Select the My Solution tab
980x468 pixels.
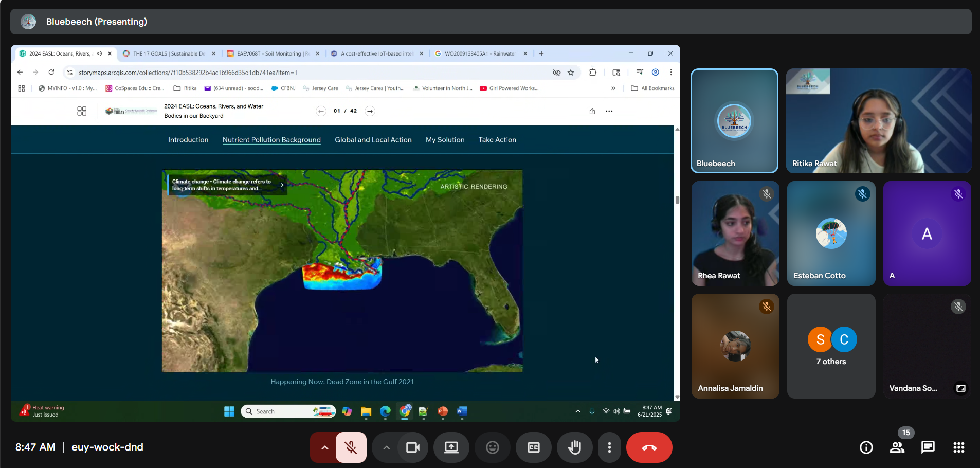pyautogui.click(x=445, y=140)
